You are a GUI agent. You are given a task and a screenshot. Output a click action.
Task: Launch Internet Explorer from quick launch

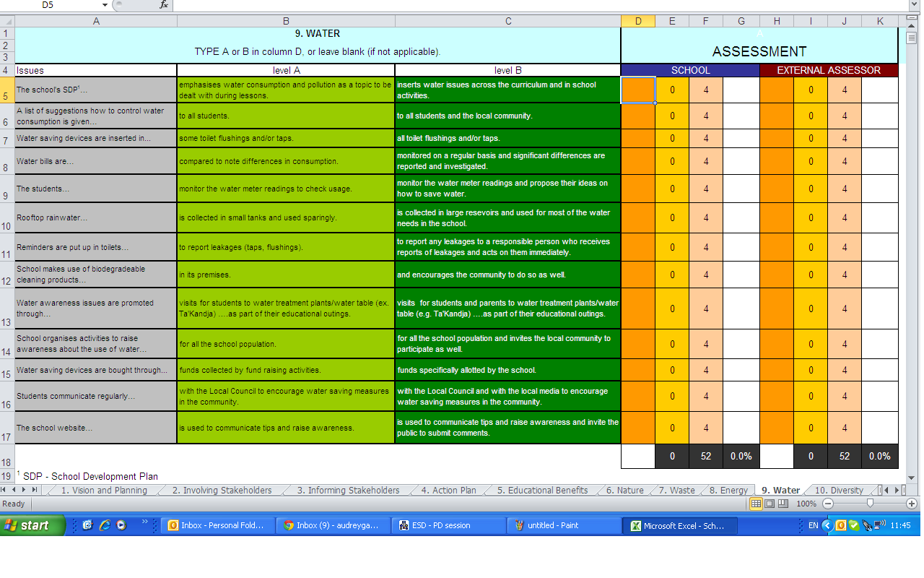pyautogui.click(x=105, y=525)
